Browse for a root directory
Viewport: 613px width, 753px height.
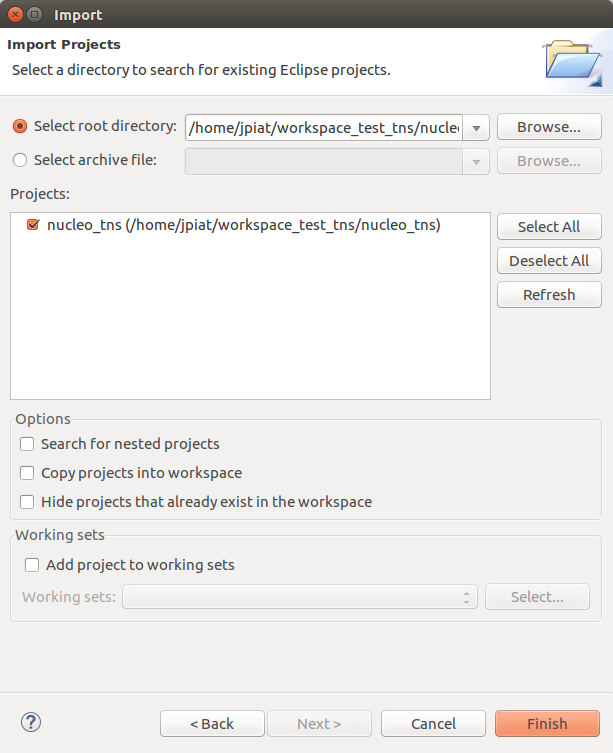coord(549,127)
